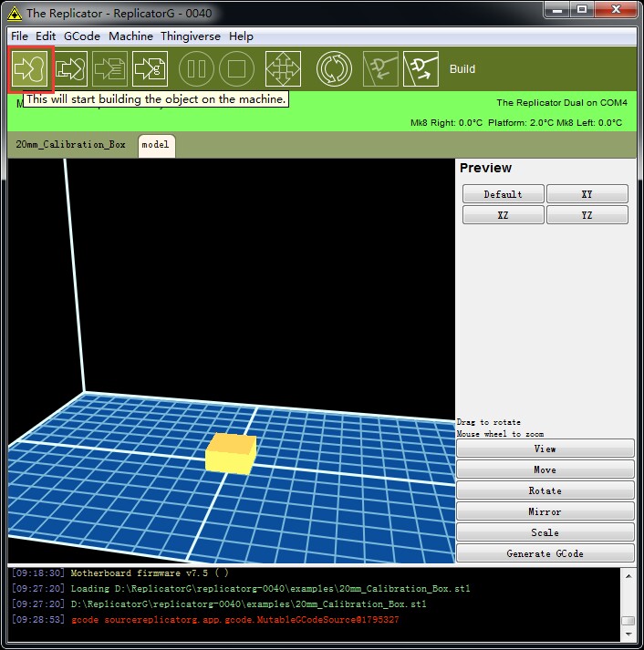Click the XY view button
The image size is (644, 650).
(x=587, y=194)
